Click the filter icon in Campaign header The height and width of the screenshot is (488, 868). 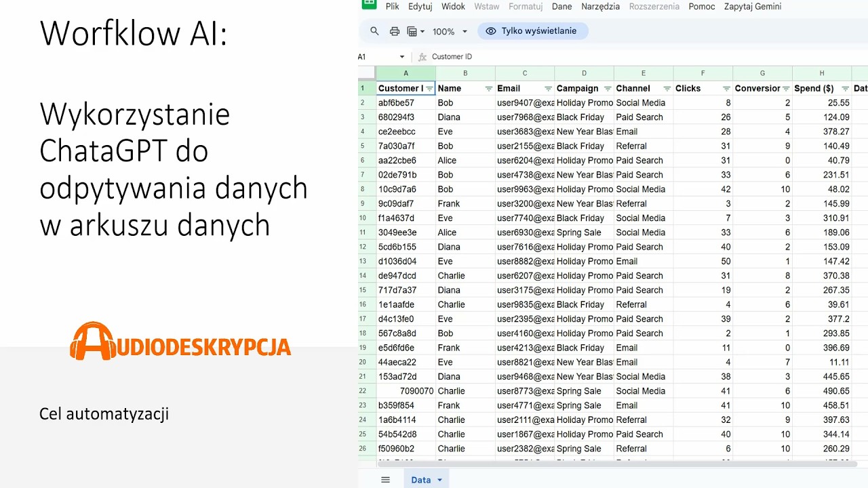click(608, 89)
